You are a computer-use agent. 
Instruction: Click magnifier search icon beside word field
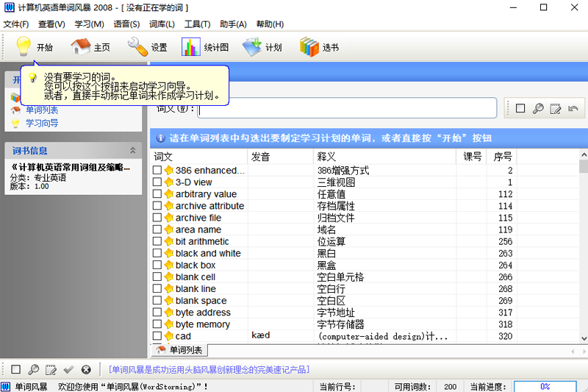(x=538, y=108)
